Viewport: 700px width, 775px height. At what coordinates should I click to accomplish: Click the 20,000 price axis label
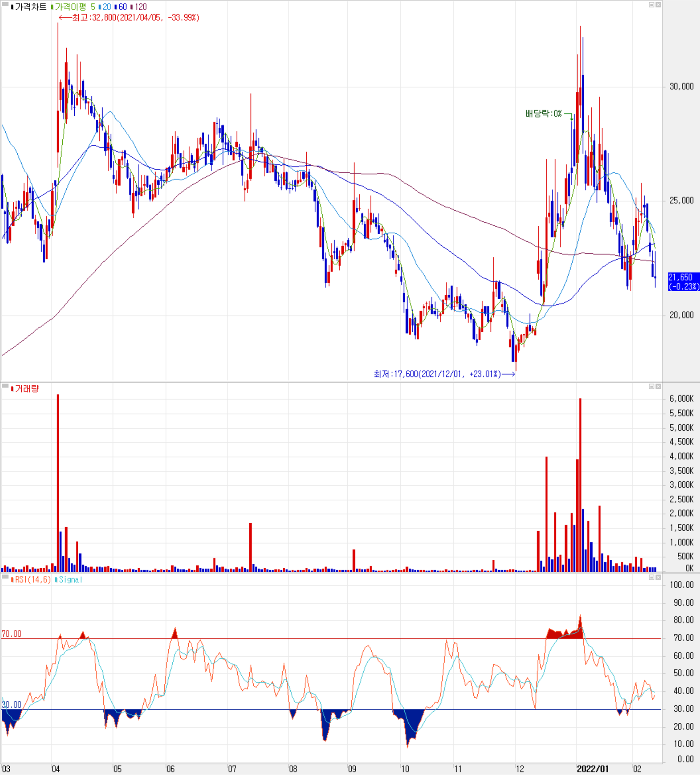pyautogui.click(x=681, y=315)
